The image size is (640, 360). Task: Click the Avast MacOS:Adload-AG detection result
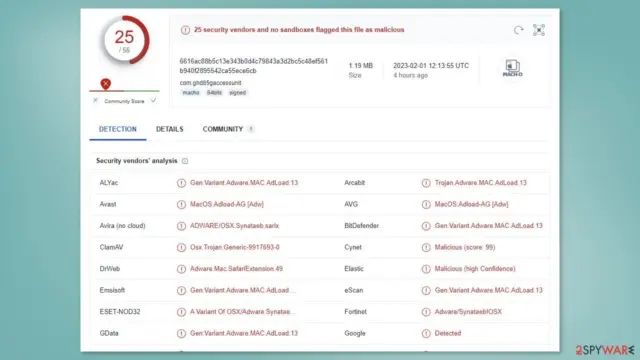click(x=227, y=204)
